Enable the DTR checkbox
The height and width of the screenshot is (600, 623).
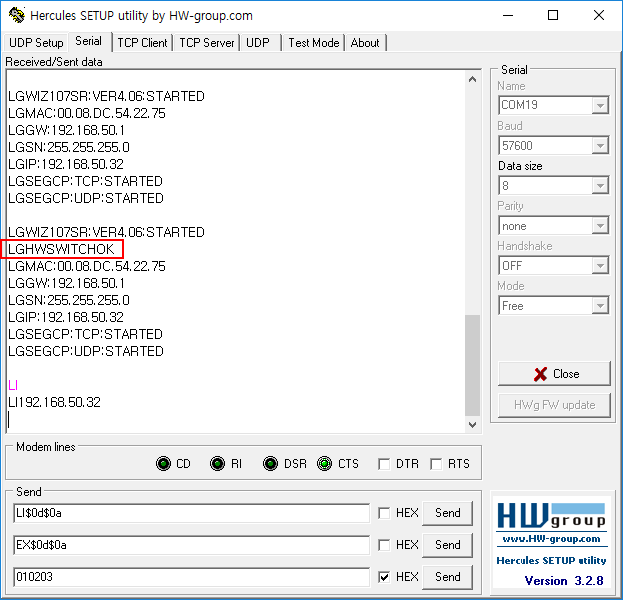pos(384,464)
